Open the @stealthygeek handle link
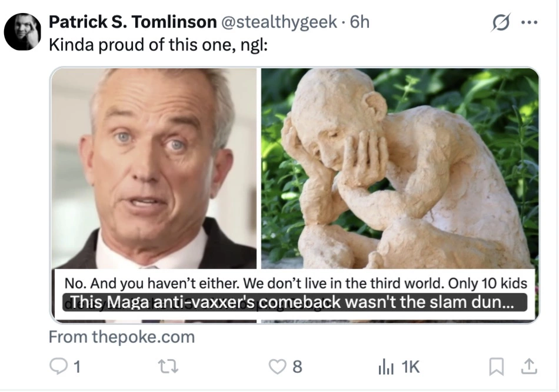Screen dimensions: 559x392 [x=279, y=22]
